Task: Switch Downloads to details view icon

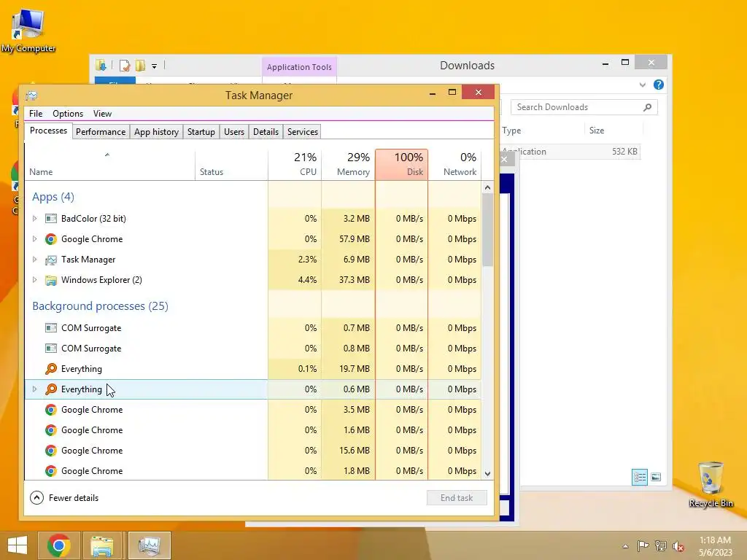Action: 639,477
